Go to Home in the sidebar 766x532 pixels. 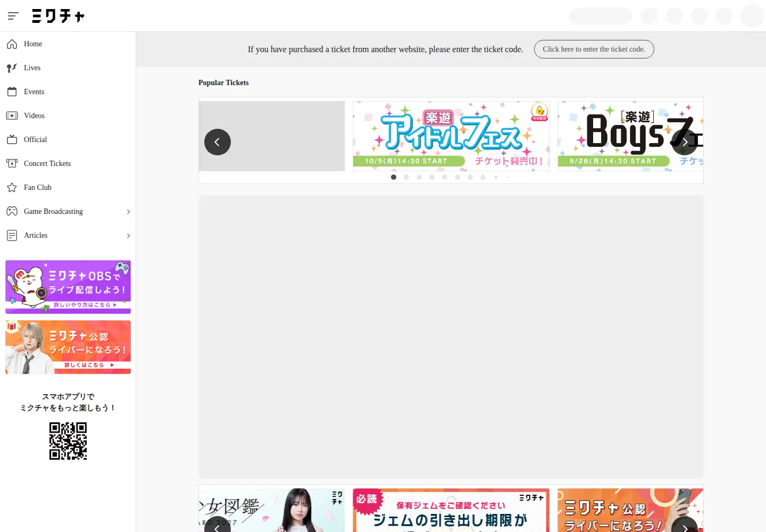68,44
